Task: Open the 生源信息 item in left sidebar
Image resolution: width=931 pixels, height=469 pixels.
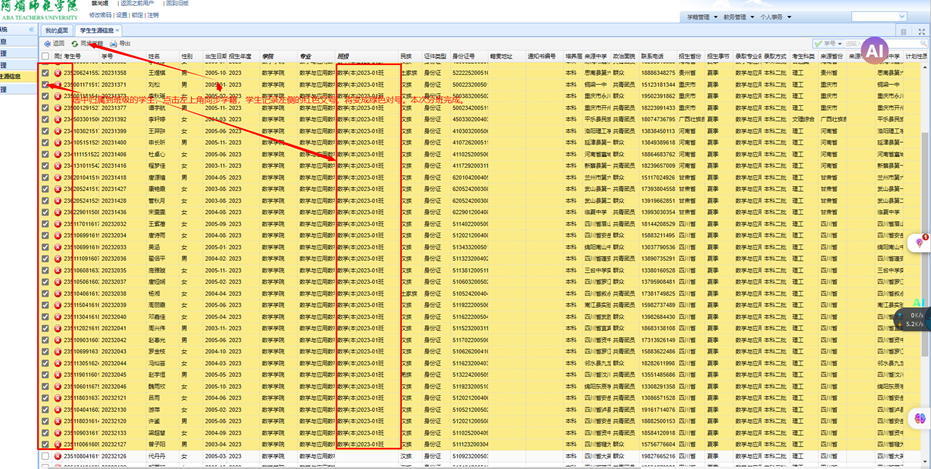Action: click(x=18, y=77)
